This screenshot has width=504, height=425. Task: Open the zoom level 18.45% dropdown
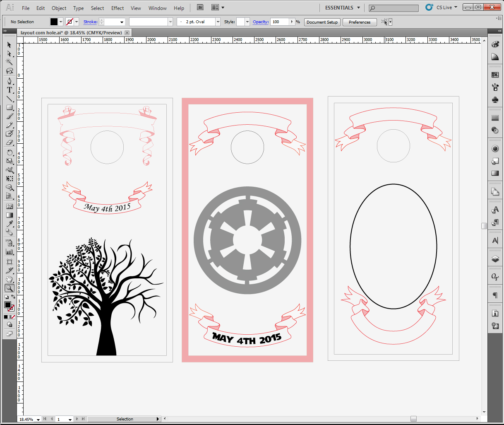[38, 419]
